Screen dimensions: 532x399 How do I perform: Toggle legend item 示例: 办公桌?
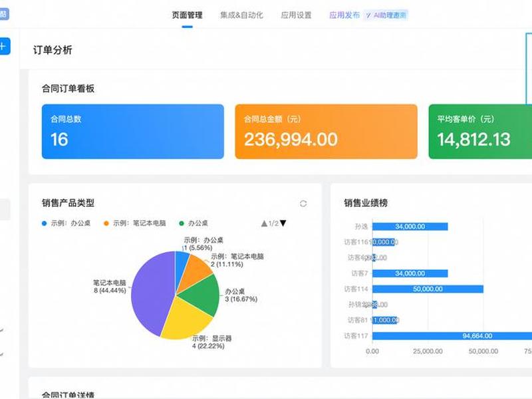click(x=66, y=223)
